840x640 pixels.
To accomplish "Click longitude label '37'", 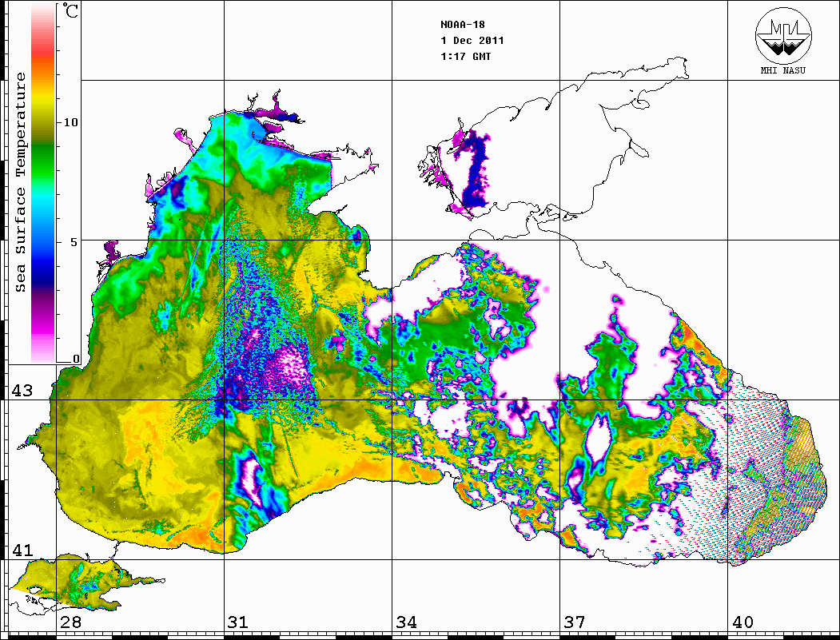I will click(x=575, y=622).
